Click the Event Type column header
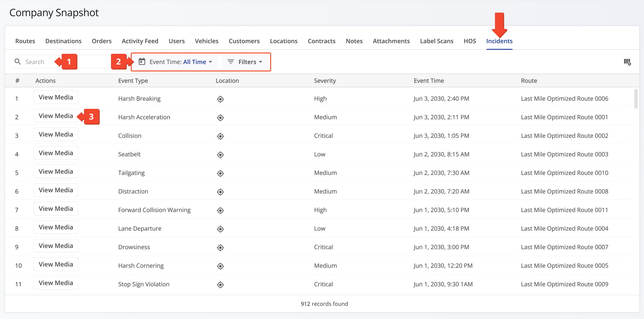The image size is (644, 319). point(133,81)
